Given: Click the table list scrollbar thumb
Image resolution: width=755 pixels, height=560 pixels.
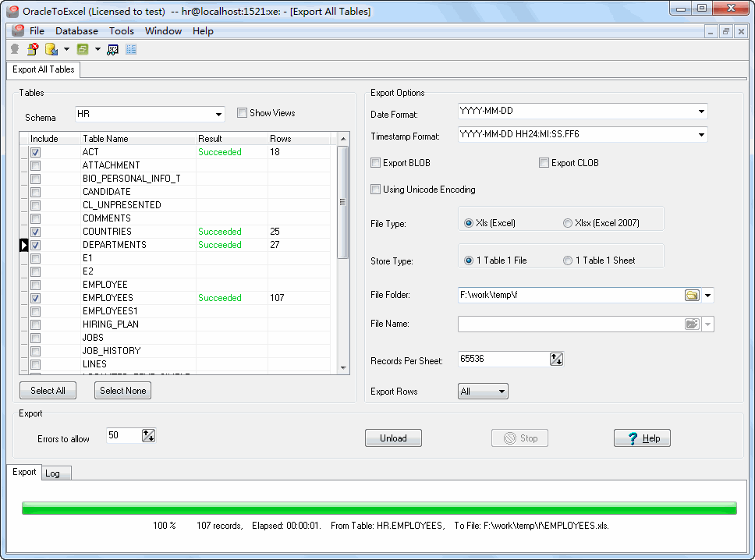Looking at the screenshot, I should (x=343, y=202).
